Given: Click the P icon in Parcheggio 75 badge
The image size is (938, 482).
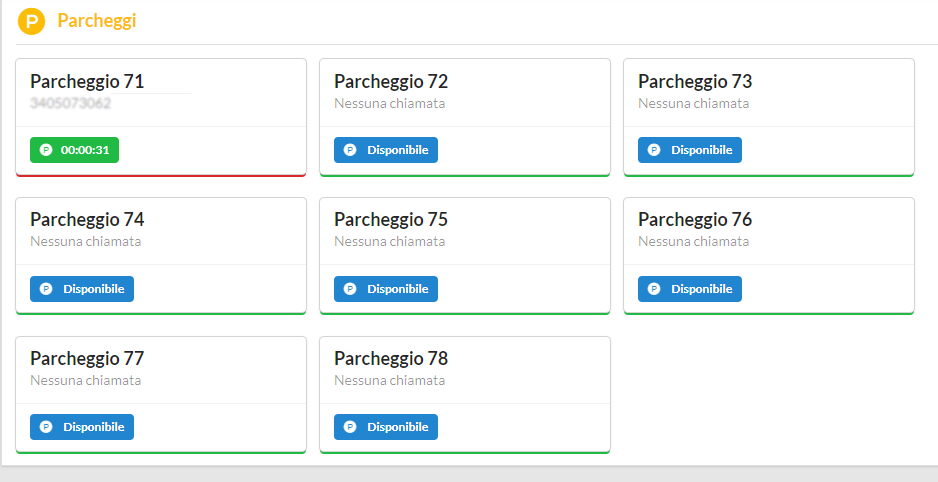Looking at the screenshot, I should pyautogui.click(x=350, y=289).
